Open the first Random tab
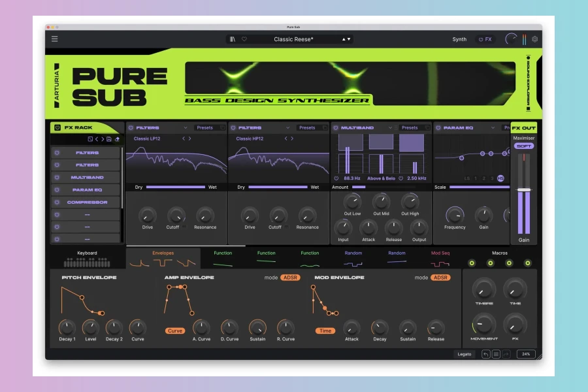The width and height of the screenshot is (588, 392). click(353, 258)
